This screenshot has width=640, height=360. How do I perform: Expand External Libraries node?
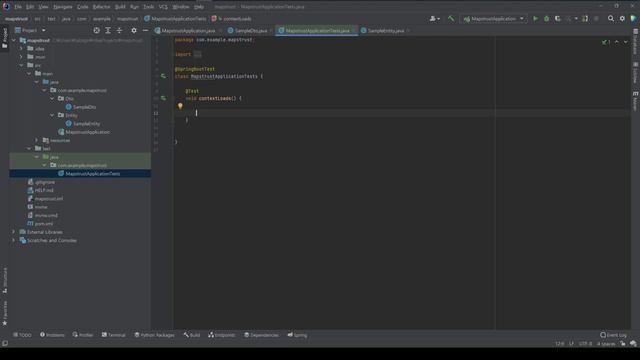coord(14,232)
